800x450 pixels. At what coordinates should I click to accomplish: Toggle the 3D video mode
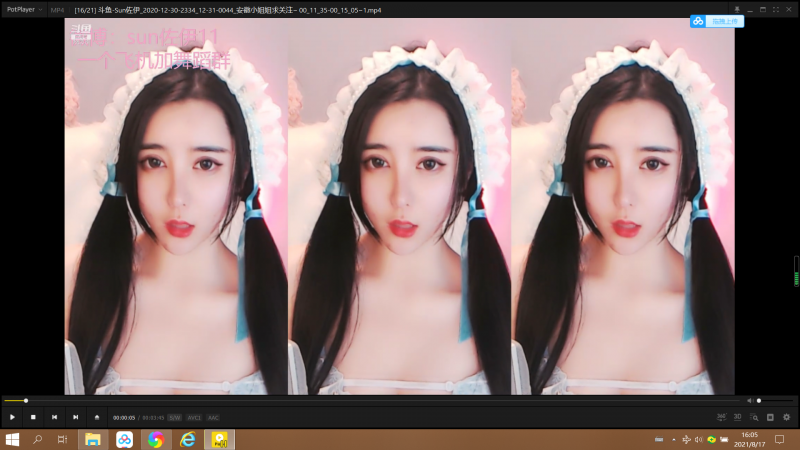point(737,417)
